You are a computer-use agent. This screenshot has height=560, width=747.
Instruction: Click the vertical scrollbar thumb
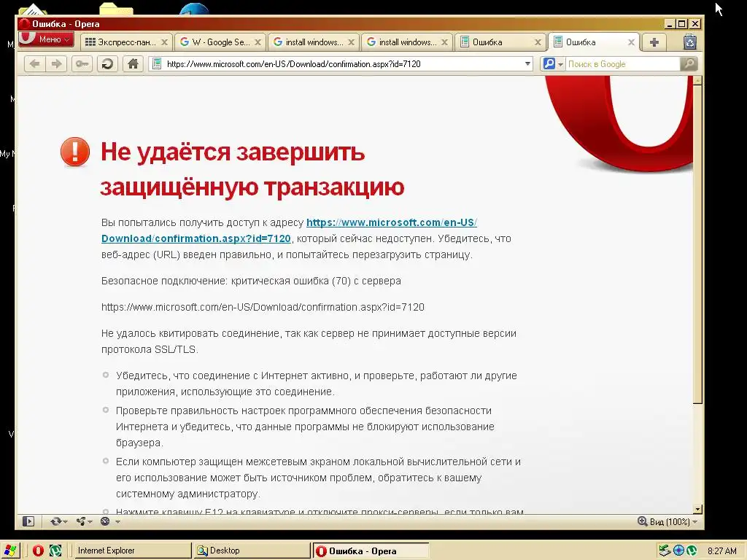tap(697, 244)
